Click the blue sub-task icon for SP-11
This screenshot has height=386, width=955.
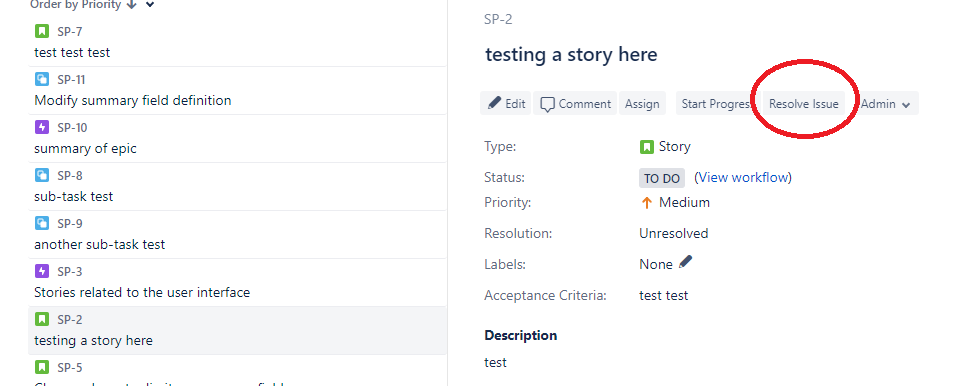pyautogui.click(x=41, y=79)
